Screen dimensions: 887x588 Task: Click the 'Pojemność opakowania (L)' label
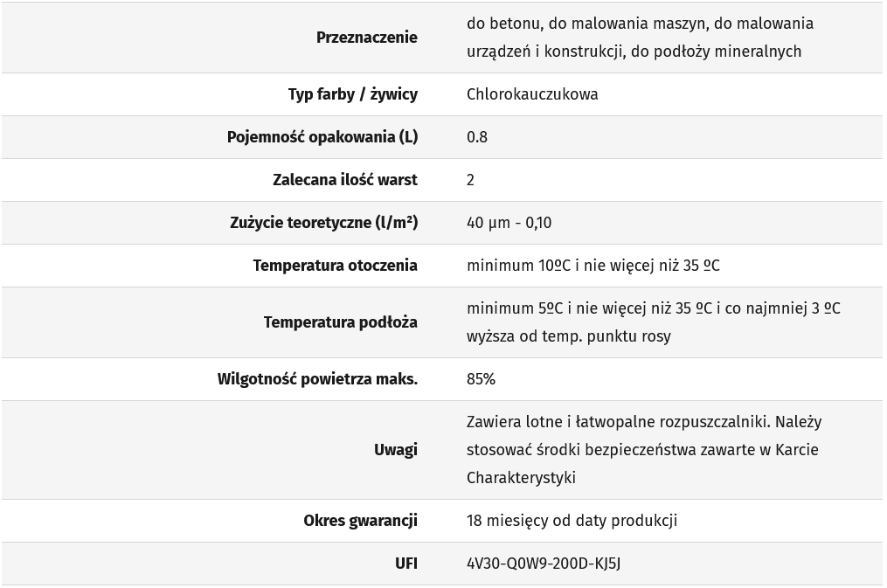tap(322, 137)
